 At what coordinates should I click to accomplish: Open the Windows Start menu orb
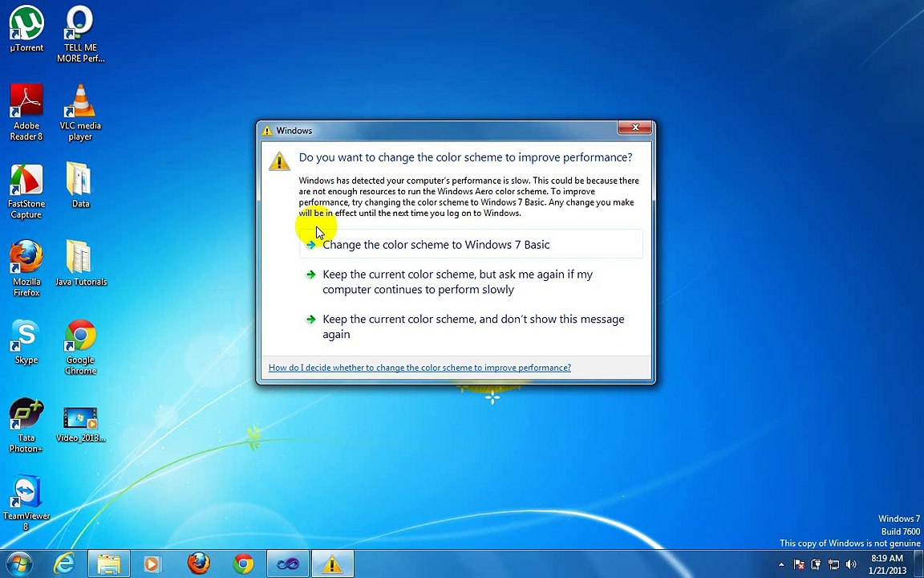point(19,564)
